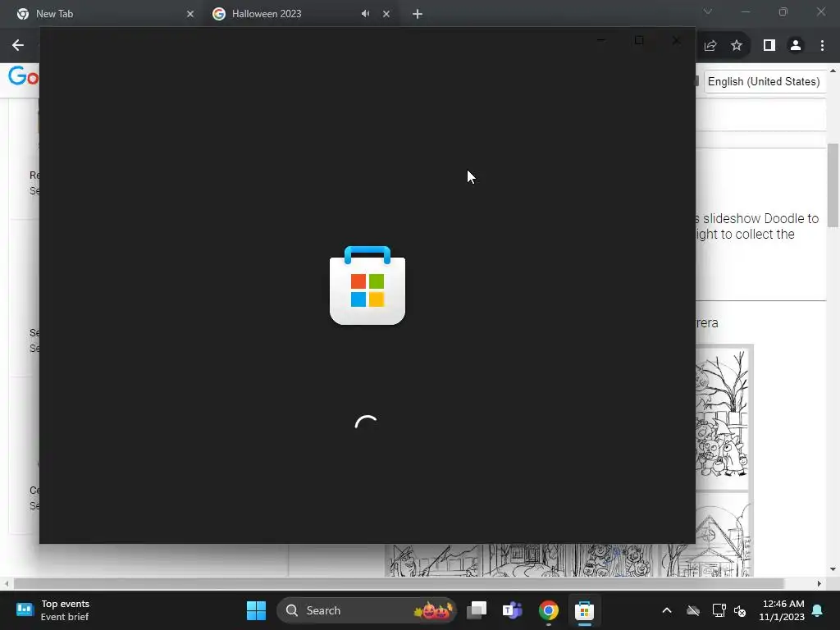The image size is (840, 630).
Task: Close the Halloween 2023 tab
Action: tap(386, 14)
